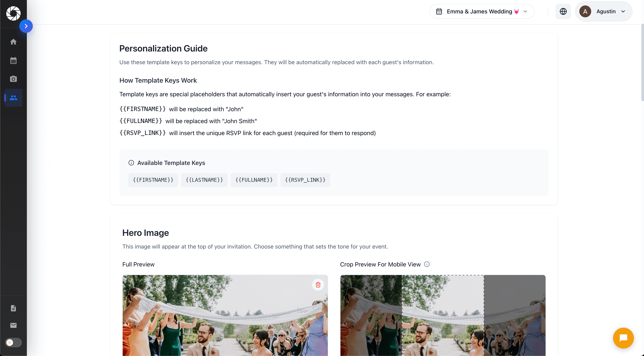Select the {{FIRSTNAME}} template key
Image resolution: width=644 pixels, height=356 pixels.
click(x=153, y=180)
